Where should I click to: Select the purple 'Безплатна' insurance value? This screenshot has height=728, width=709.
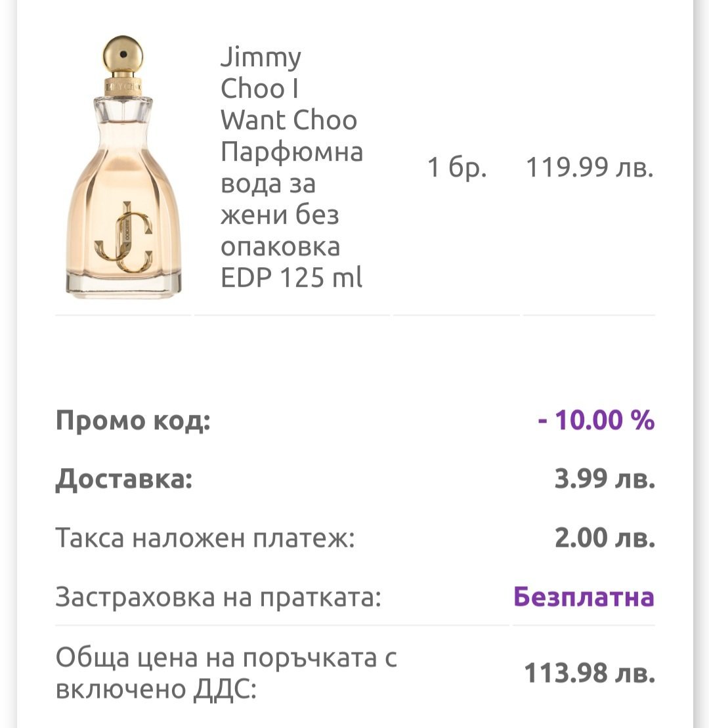point(584,597)
